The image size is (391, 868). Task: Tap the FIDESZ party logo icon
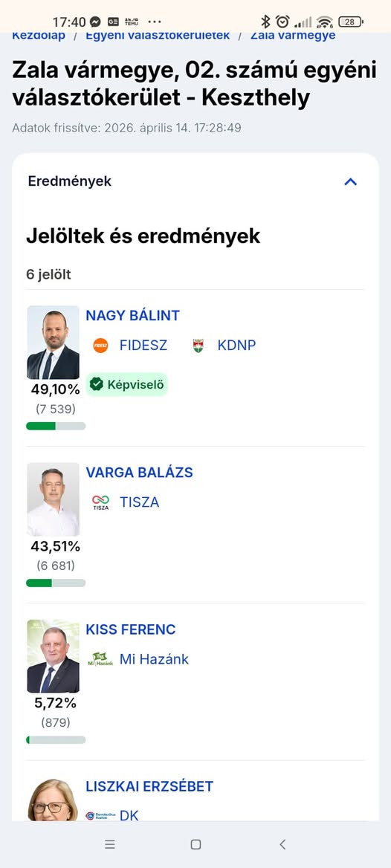coord(100,346)
